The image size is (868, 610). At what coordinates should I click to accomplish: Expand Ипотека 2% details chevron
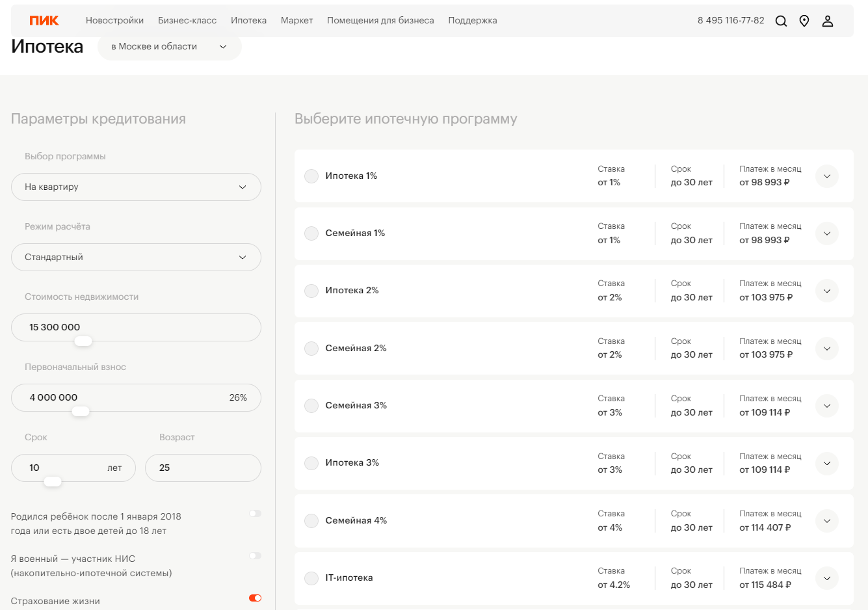tap(827, 291)
